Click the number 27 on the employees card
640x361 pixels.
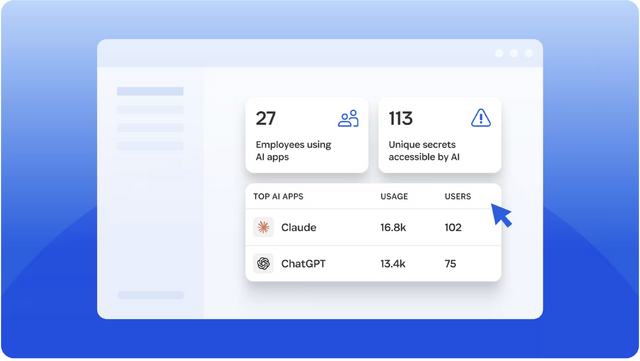point(266,118)
